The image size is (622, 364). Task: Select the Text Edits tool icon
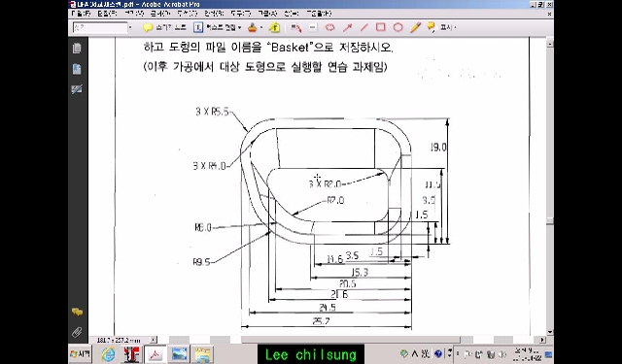click(x=198, y=27)
